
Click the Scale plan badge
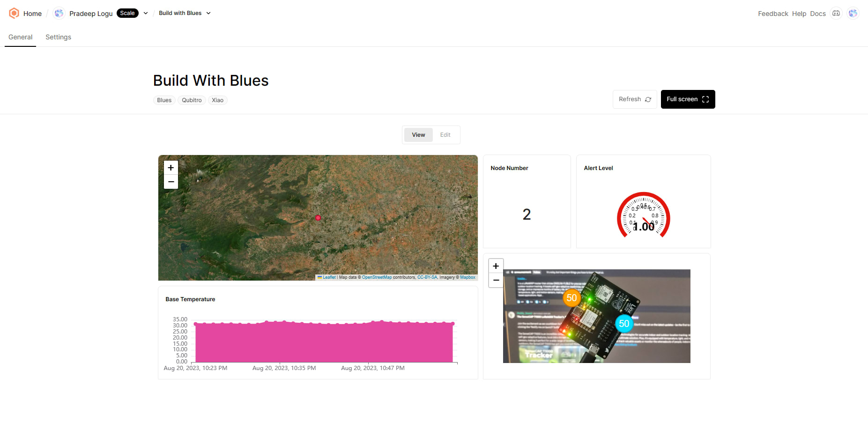click(x=127, y=13)
